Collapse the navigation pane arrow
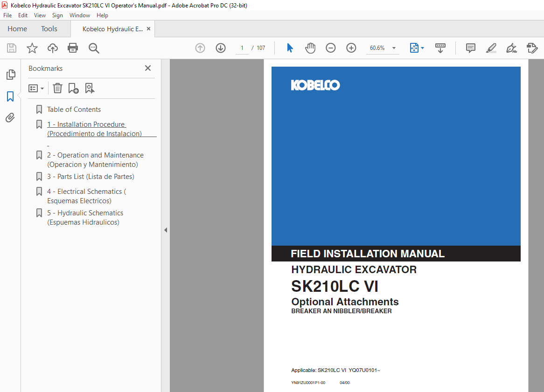Screen dimensions: 544x392 [166, 230]
